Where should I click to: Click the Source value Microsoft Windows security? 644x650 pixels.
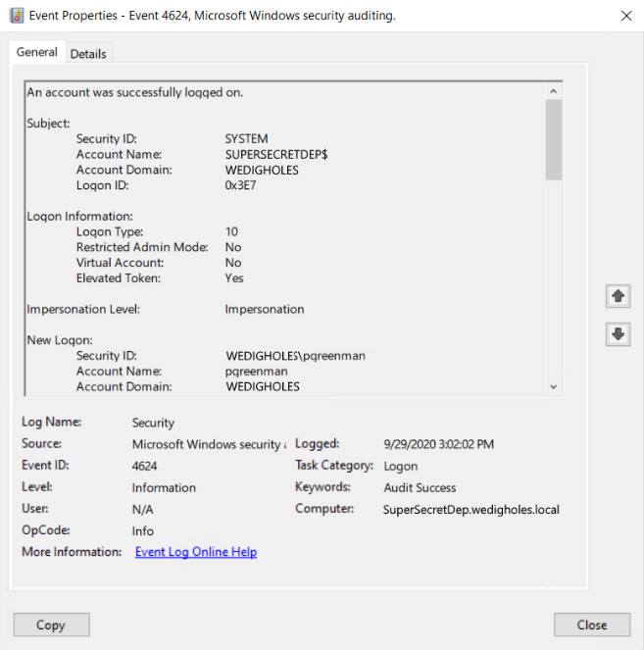pos(209,444)
